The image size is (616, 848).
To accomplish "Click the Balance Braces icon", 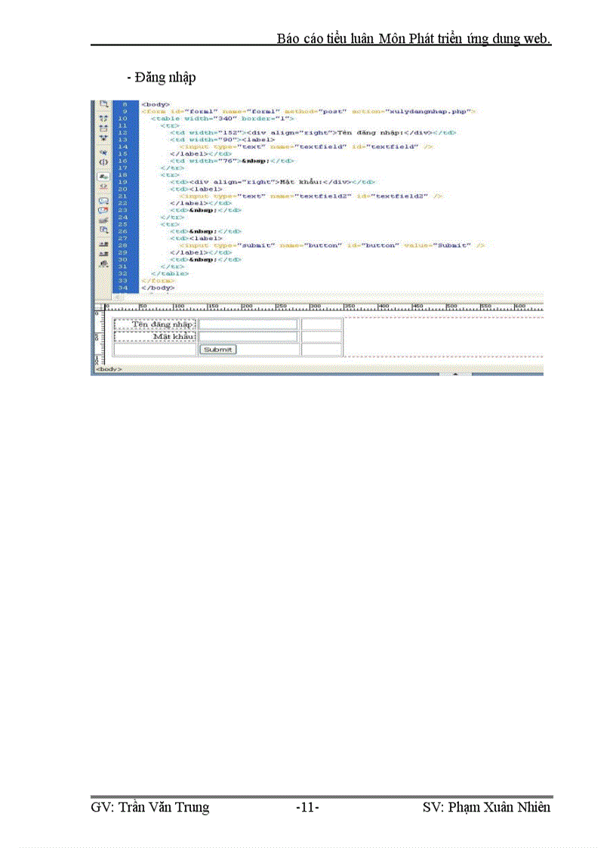I will [103, 162].
